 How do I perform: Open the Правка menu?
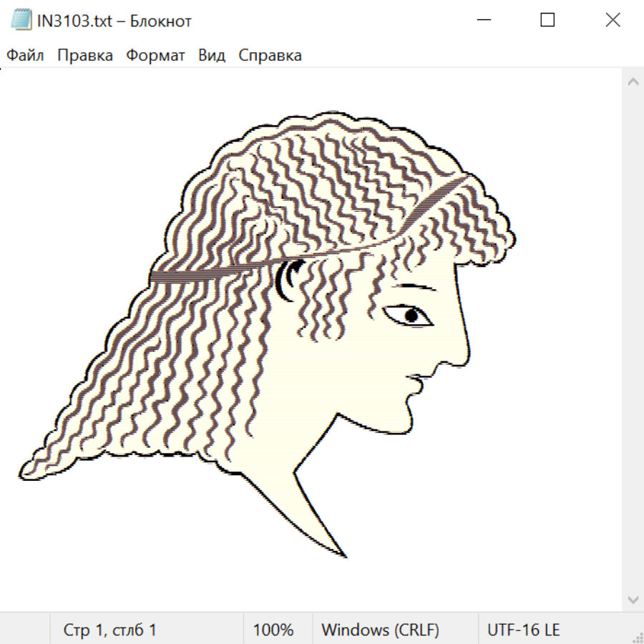(x=85, y=56)
